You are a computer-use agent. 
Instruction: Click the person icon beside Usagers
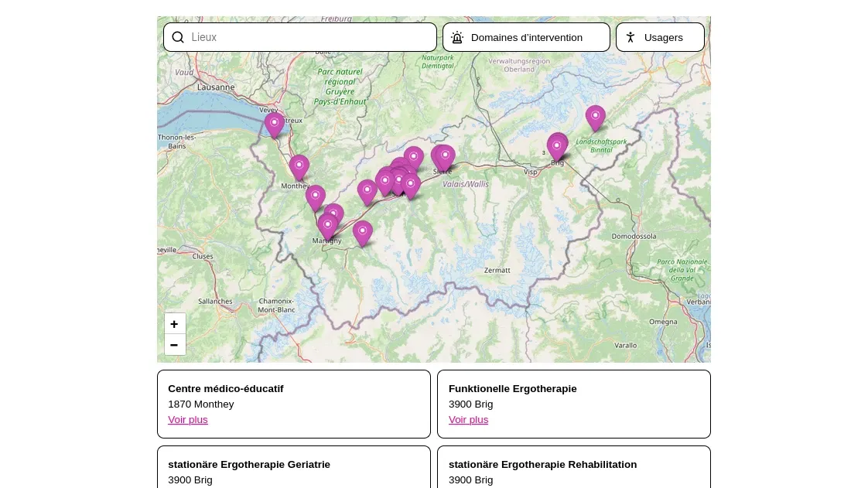[630, 37]
